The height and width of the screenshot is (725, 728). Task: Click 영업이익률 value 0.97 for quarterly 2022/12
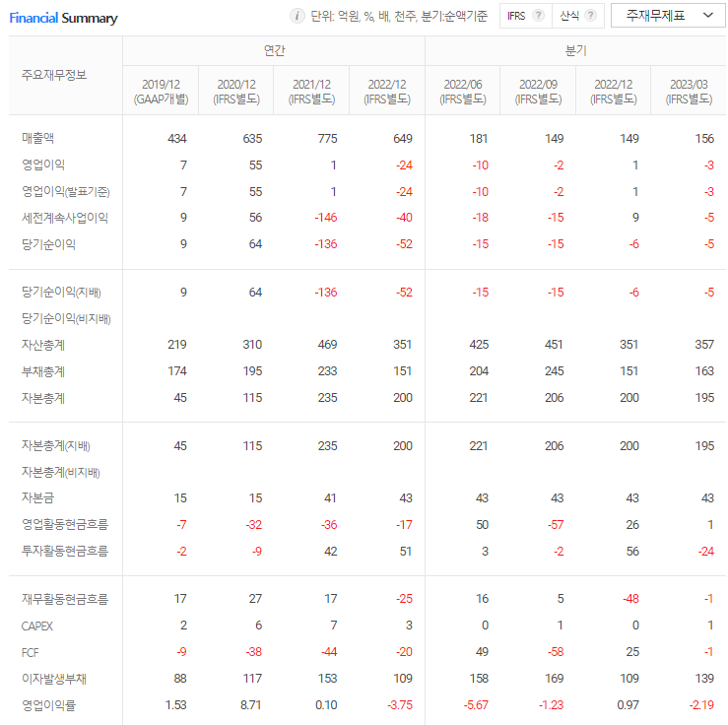pos(629,704)
